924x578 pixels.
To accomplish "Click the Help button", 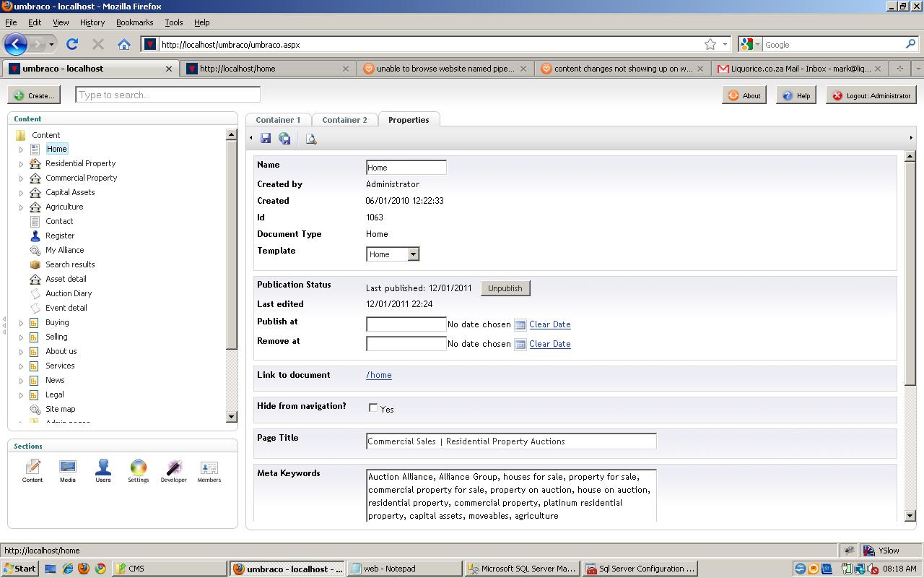I will tap(796, 95).
